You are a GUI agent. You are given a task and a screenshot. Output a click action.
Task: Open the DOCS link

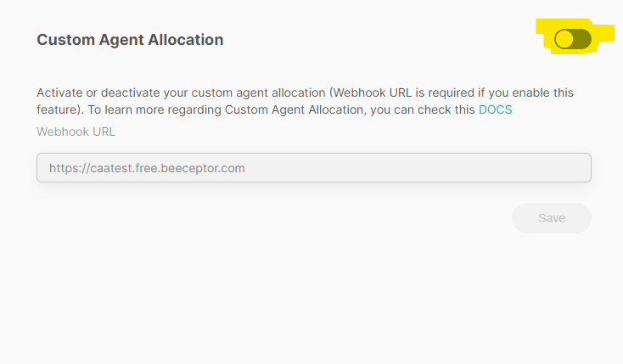[495, 109]
